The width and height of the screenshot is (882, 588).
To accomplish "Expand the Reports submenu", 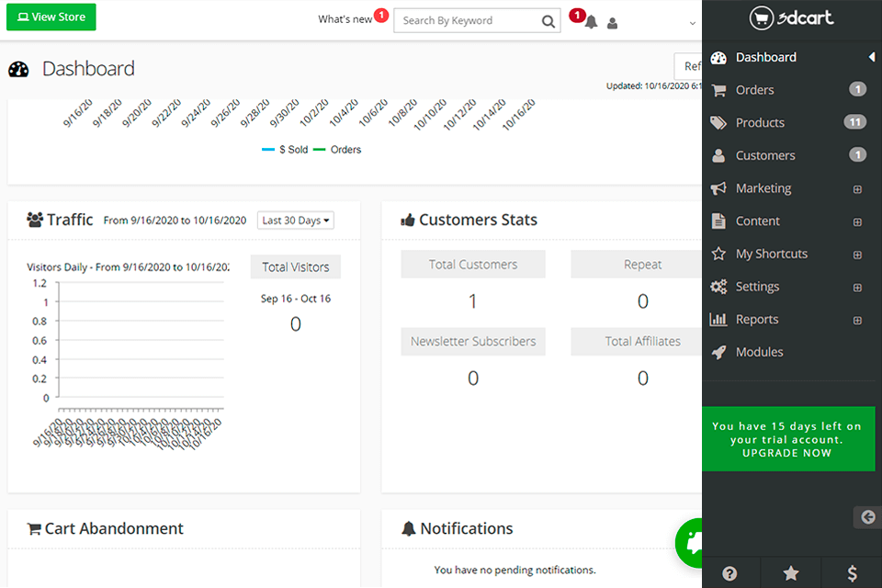I will pos(857,321).
